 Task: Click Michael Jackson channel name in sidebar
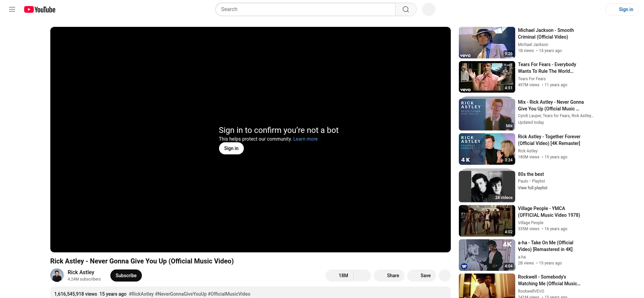(x=533, y=45)
